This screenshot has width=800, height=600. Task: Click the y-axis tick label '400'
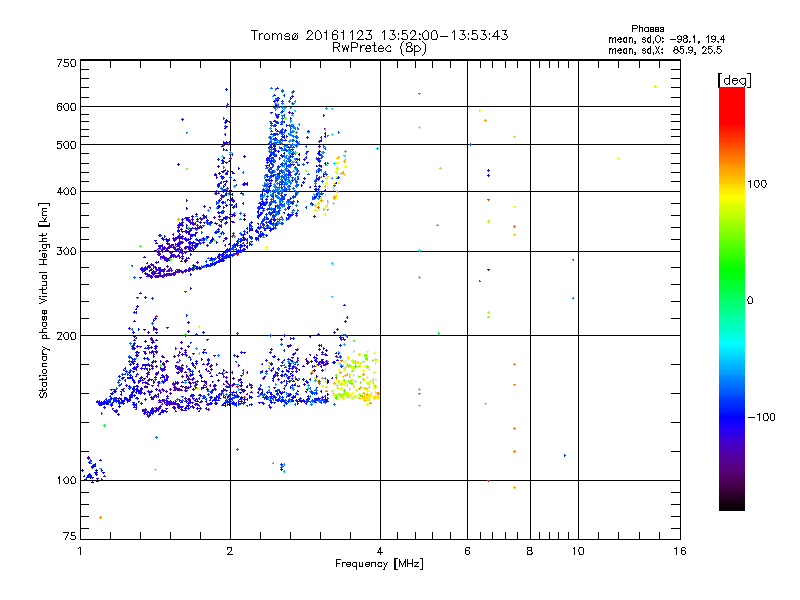[x=66, y=192]
